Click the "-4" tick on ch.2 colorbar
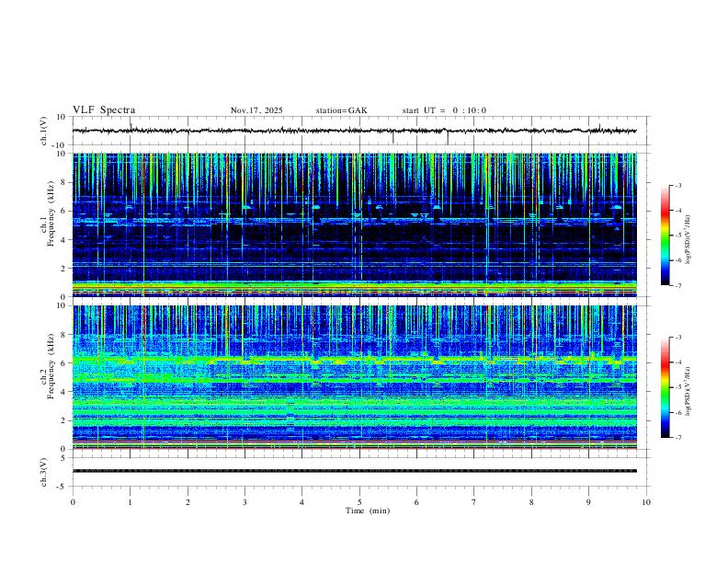The height and width of the screenshot is (563, 728). tap(677, 362)
